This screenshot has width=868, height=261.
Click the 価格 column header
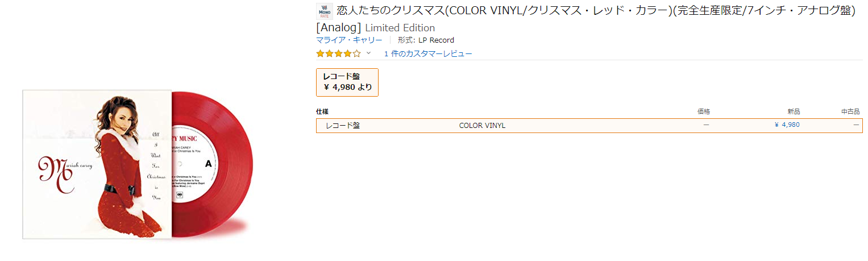[x=703, y=111]
